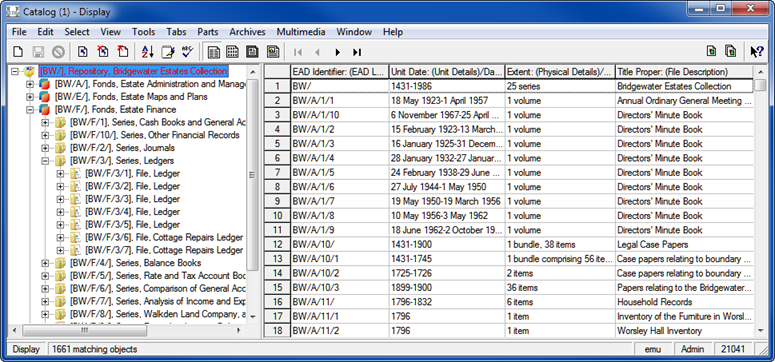Click the repository icon beside BW/ root
Screen dimensions: 775x362
29,72
